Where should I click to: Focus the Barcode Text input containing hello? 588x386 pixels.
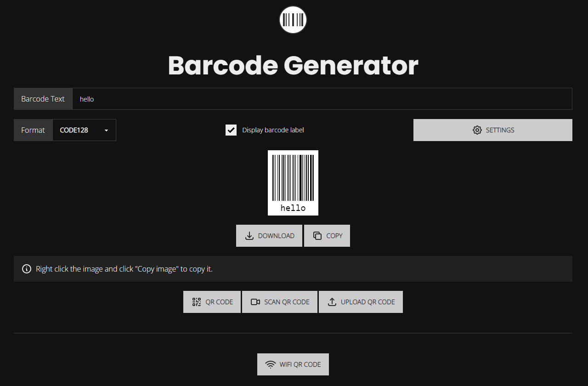coord(322,99)
